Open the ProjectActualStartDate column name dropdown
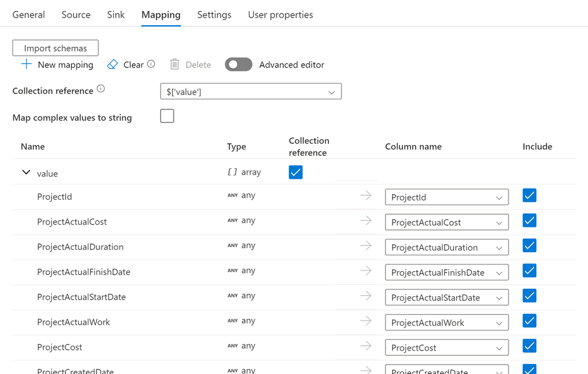Screen dimensions: 588x374 point(447,298)
